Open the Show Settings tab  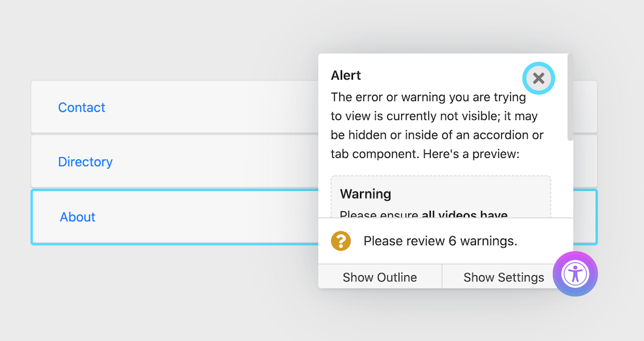click(x=504, y=277)
